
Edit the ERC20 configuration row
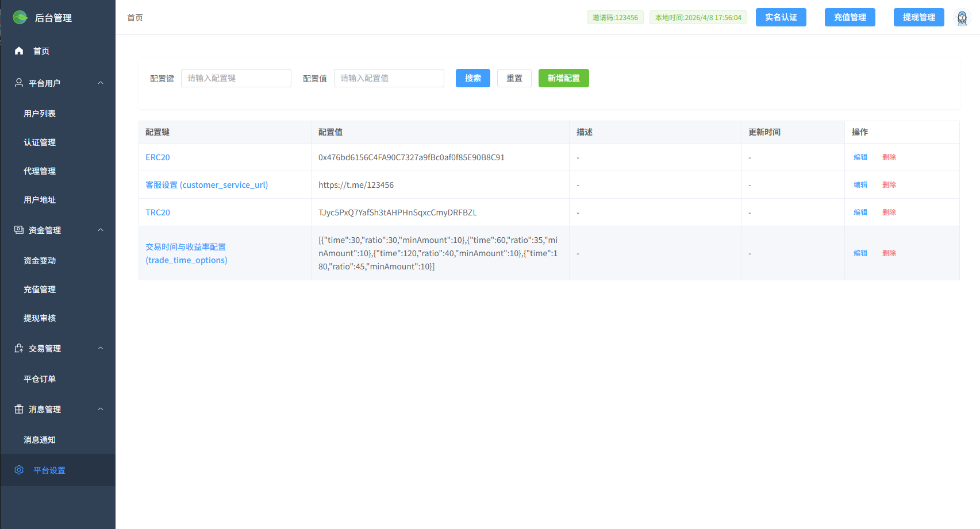click(x=860, y=157)
